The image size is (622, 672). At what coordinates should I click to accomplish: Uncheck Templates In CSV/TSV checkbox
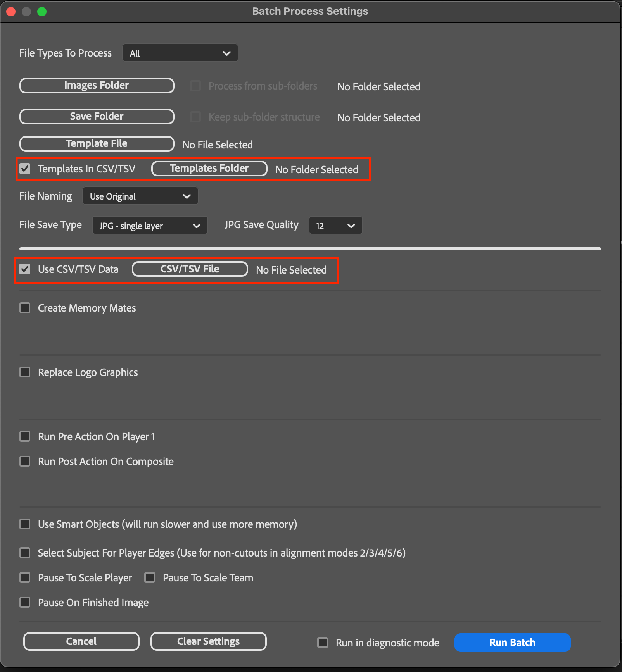click(x=25, y=169)
